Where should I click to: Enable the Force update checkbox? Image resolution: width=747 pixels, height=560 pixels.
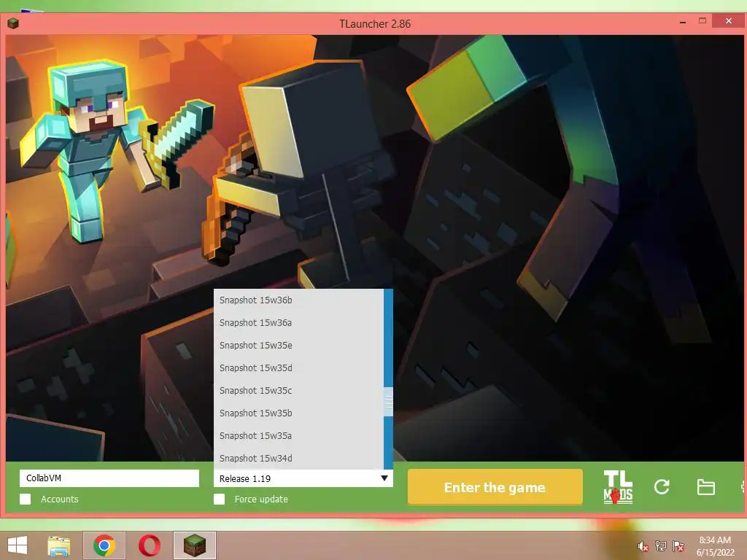pos(219,499)
